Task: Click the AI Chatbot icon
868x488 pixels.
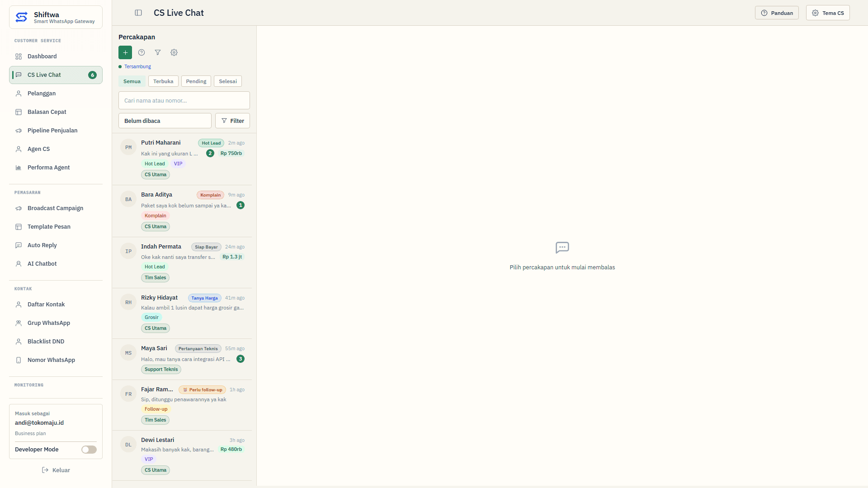Action: 19,264
